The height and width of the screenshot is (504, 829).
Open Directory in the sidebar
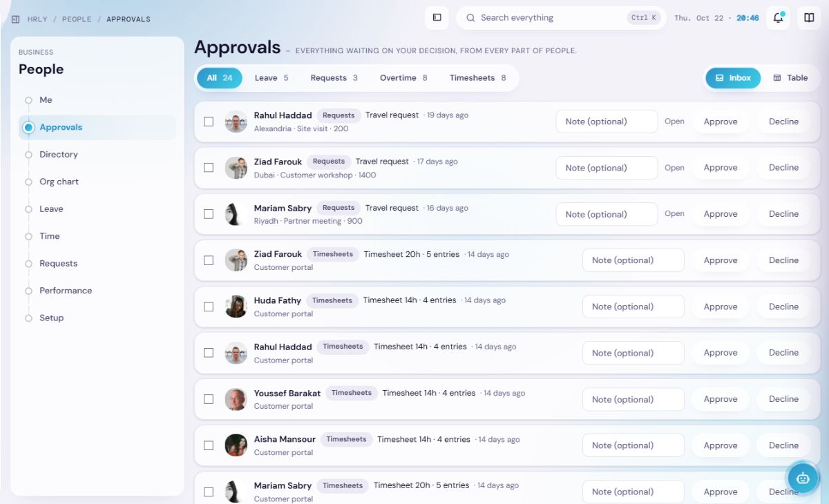tap(97, 155)
